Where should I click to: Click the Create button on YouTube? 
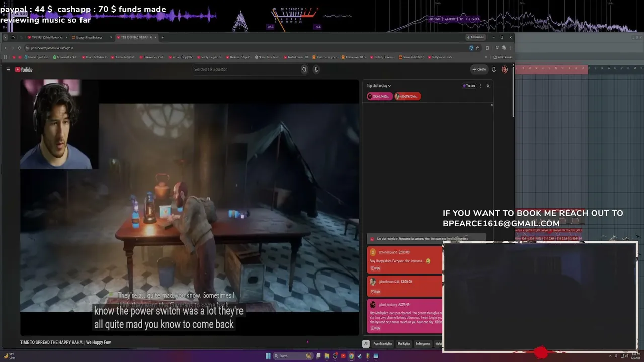[479, 70]
